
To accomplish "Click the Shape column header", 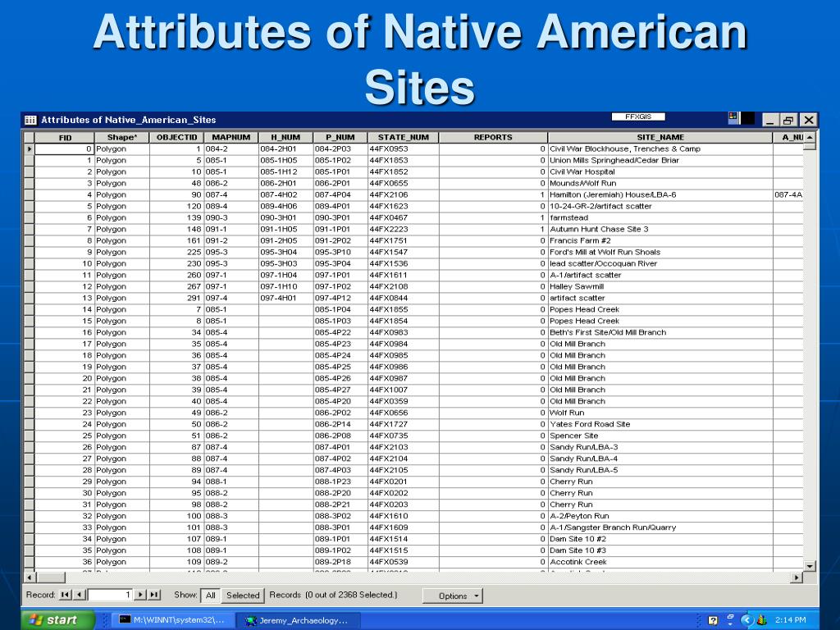I will click(x=122, y=138).
